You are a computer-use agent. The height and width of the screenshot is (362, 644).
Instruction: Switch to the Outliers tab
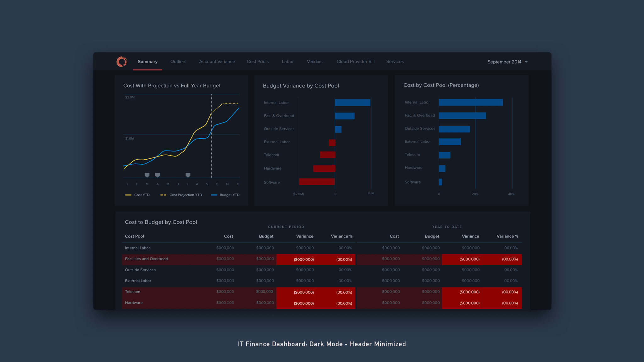[178, 62]
